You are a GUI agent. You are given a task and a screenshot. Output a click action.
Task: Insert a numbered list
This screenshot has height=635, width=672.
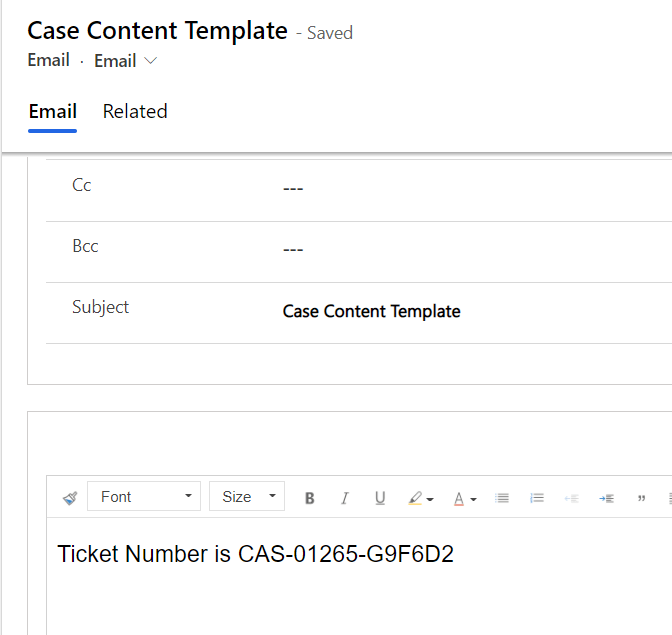pyautogui.click(x=537, y=498)
